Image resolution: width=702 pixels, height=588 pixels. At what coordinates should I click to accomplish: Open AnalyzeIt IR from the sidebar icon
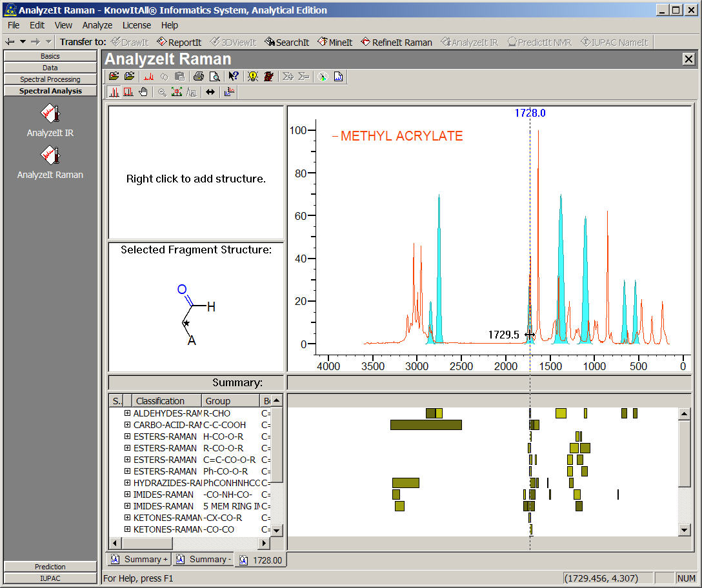(50, 113)
